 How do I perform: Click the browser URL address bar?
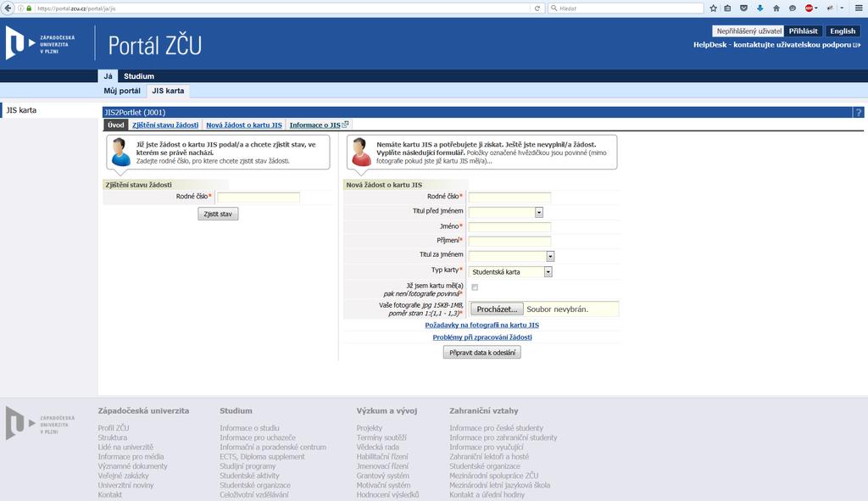point(282,8)
